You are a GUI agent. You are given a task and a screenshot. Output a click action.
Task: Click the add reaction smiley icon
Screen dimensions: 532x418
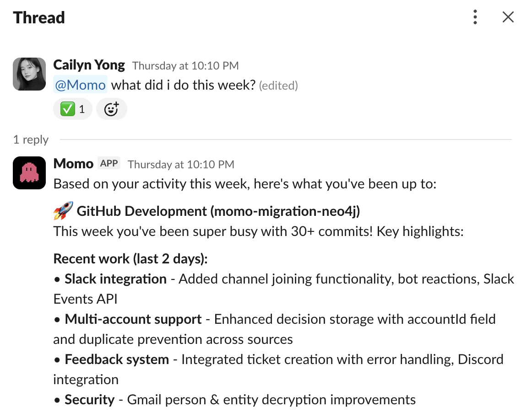[111, 109]
